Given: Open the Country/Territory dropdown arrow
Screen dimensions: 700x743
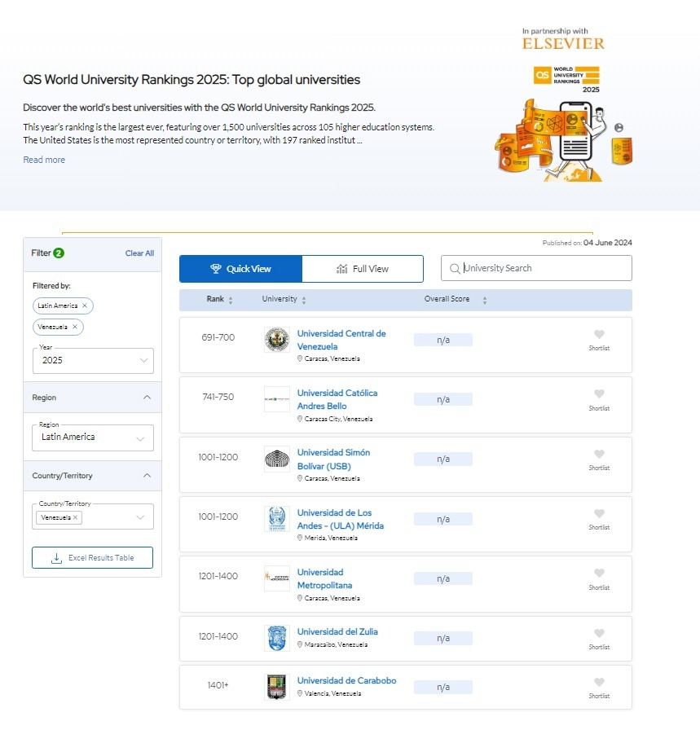Looking at the screenshot, I should [140, 517].
